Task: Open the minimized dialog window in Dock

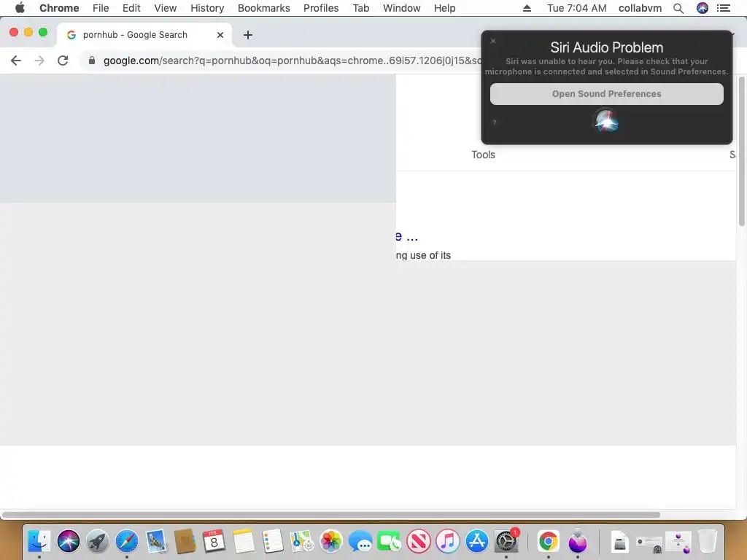Action: pyautogui.click(x=649, y=542)
